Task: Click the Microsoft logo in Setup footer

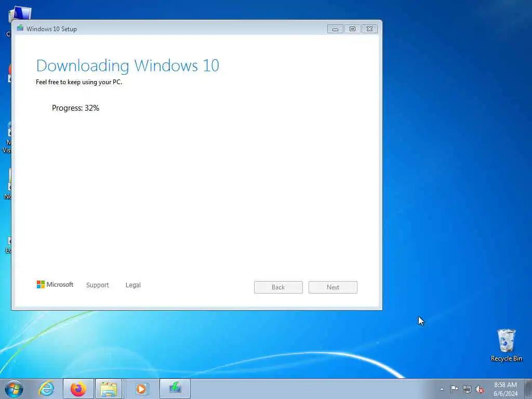Action: (x=55, y=284)
